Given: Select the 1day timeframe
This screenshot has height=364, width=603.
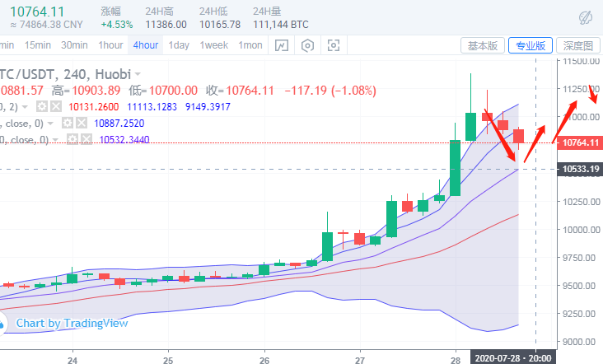Looking at the screenshot, I should point(179,45).
